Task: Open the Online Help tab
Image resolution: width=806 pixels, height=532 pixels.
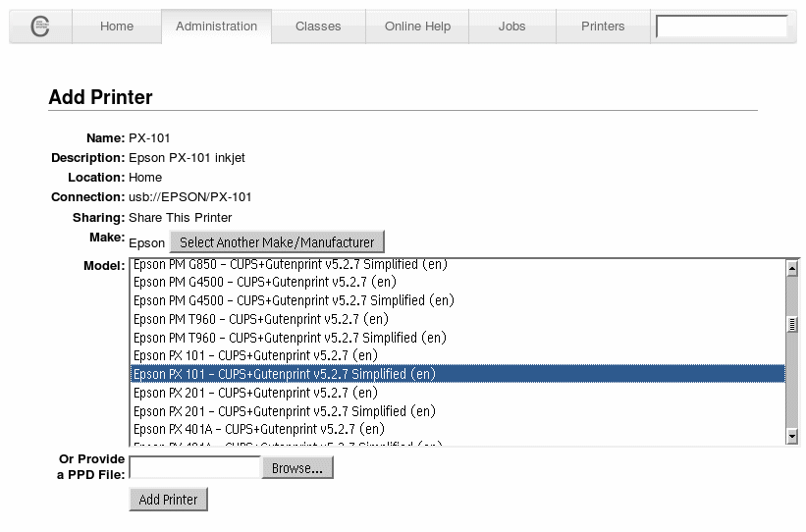Action: [417, 27]
